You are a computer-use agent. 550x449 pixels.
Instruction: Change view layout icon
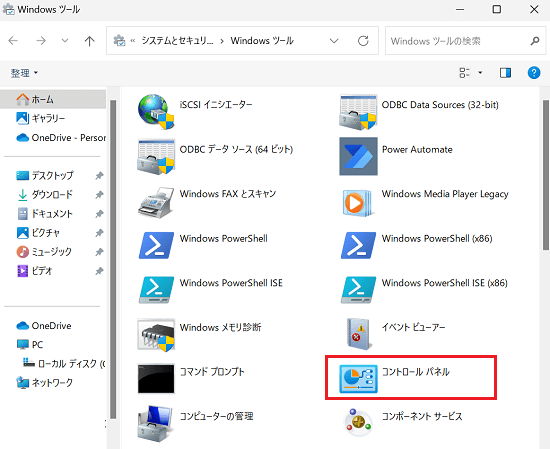coord(464,73)
